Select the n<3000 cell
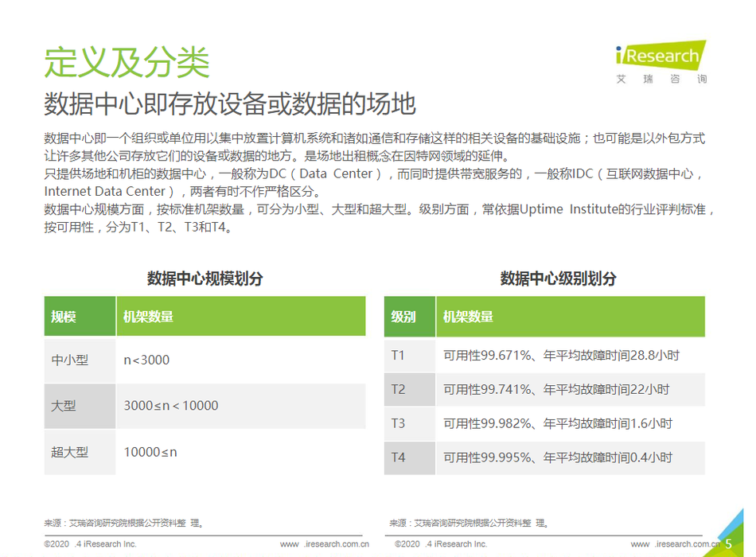Screen dimensions: 756x557 point(146,360)
